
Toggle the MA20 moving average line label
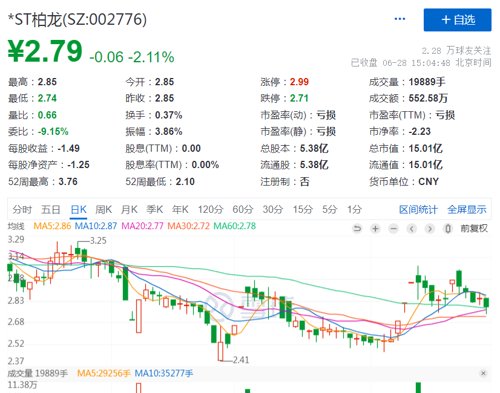tap(142, 226)
